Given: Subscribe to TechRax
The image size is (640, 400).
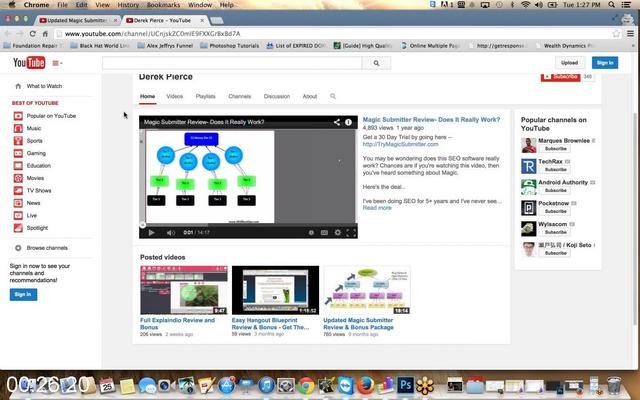Looking at the screenshot, I should pos(555,169).
